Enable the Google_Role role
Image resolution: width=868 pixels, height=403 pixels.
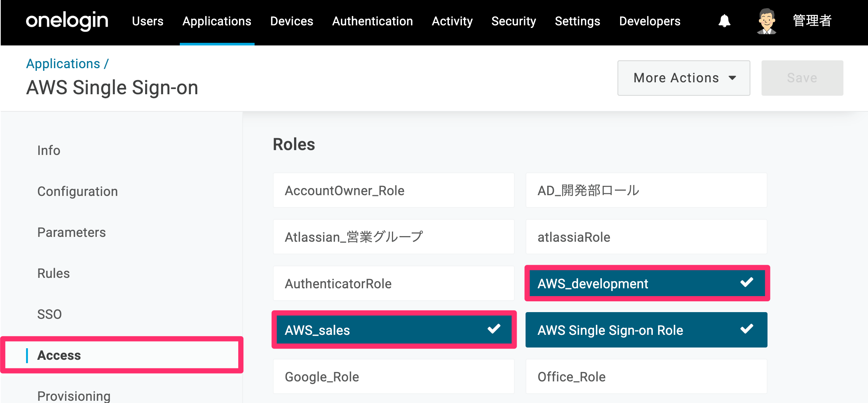[394, 377]
